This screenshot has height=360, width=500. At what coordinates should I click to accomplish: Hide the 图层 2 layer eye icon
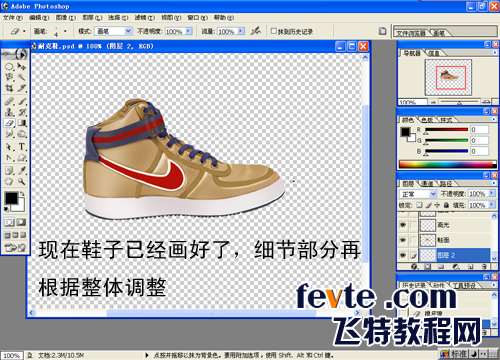(404, 255)
